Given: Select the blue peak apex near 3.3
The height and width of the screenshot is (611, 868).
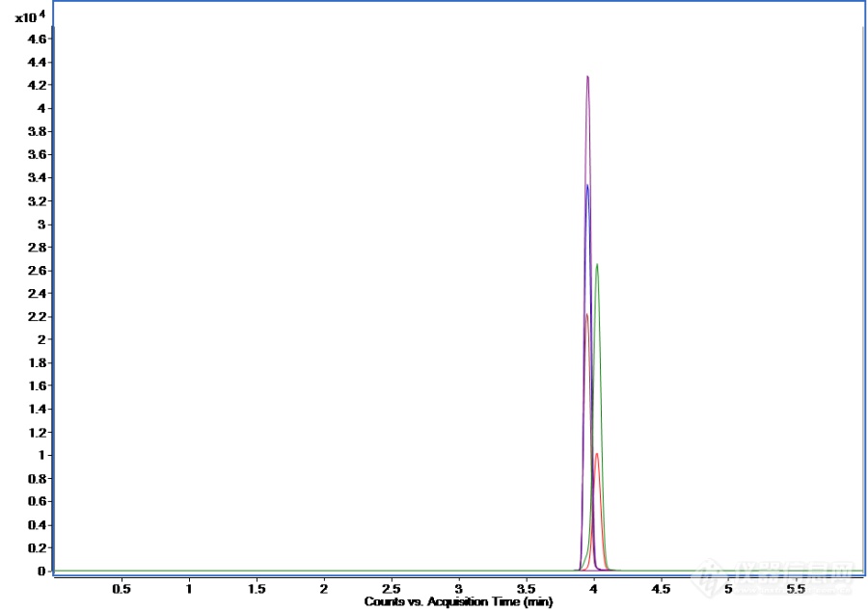Looking at the screenshot, I should (586, 186).
